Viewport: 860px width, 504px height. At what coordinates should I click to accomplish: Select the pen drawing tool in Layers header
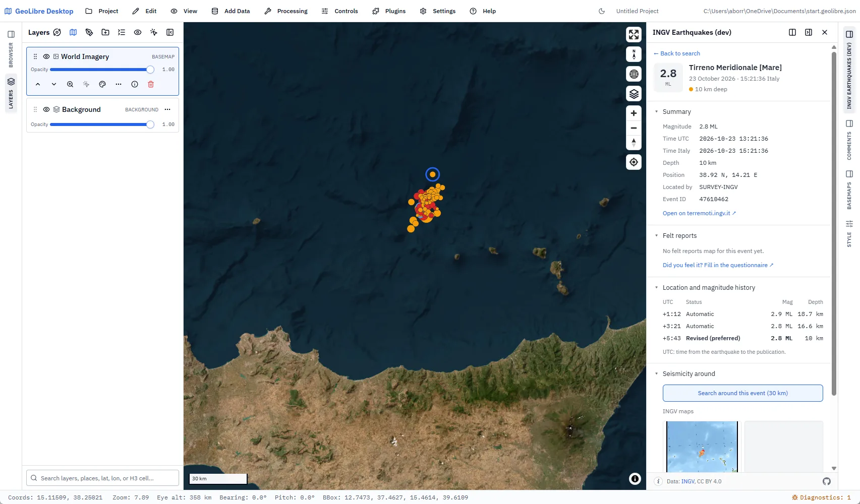[x=89, y=32]
